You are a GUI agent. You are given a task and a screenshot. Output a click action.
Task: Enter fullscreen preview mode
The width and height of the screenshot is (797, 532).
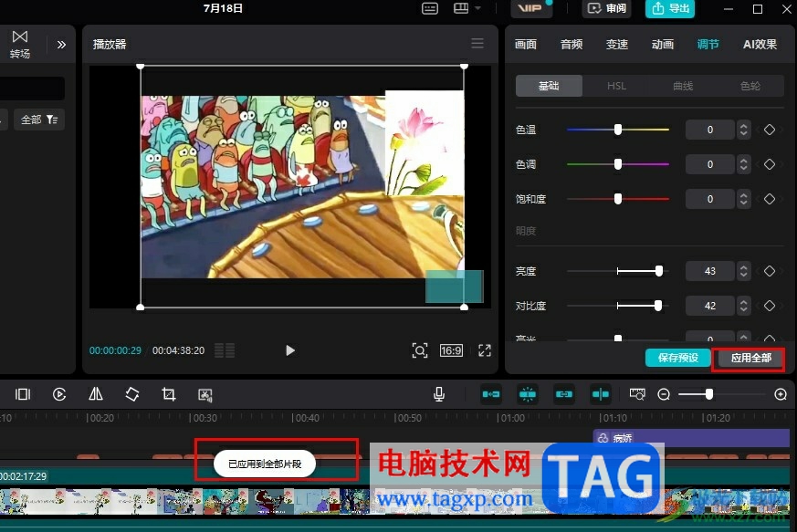(485, 350)
